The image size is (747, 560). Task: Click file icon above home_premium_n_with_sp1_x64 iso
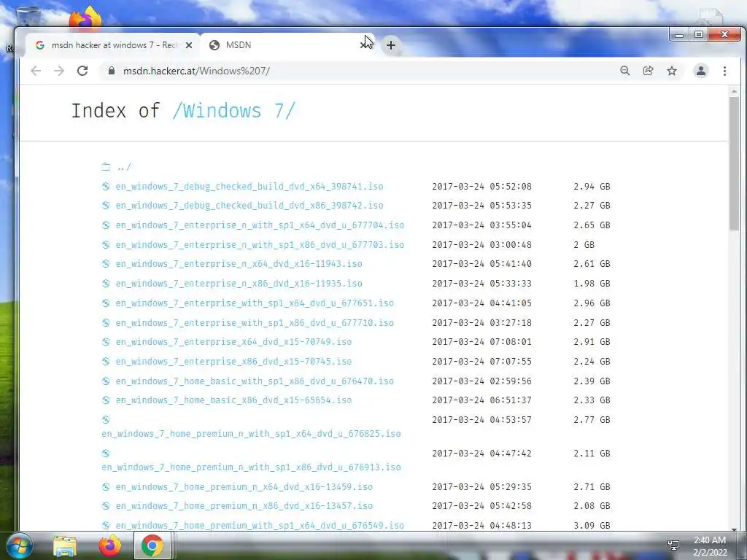pos(106,419)
